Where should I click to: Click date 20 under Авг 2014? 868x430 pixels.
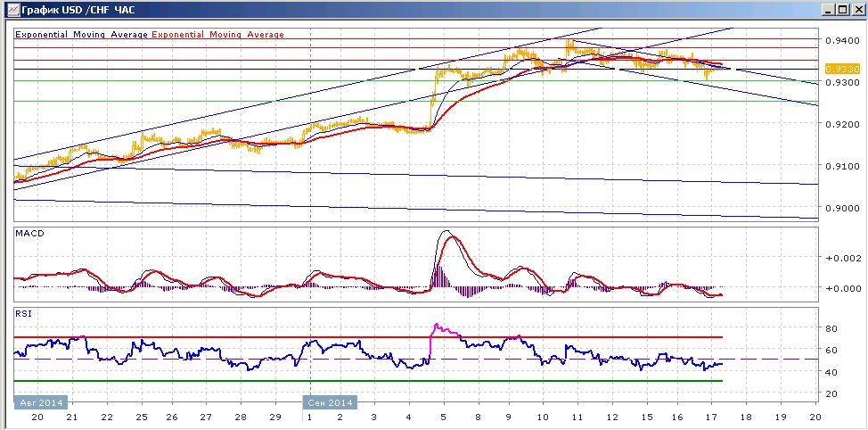pos(38,417)
